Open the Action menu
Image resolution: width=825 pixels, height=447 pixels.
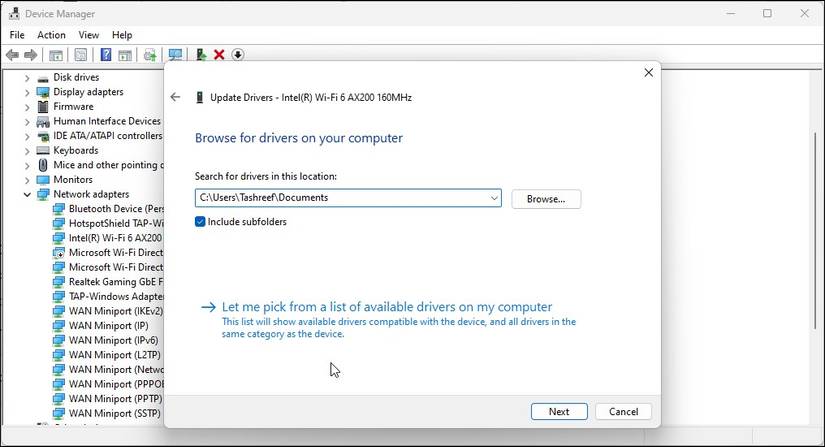click(x=51, y=35)
